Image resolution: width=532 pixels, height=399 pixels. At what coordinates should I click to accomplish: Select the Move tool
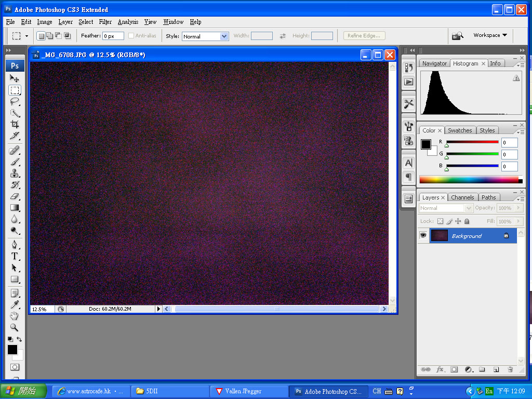pyautogui.click(x=15, y=78)
